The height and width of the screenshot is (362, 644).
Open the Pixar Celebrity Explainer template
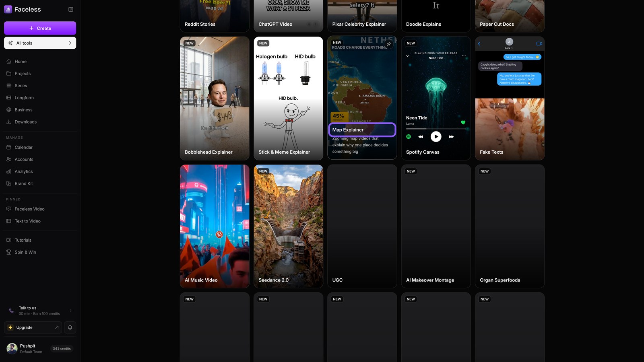tap(362, 16)
